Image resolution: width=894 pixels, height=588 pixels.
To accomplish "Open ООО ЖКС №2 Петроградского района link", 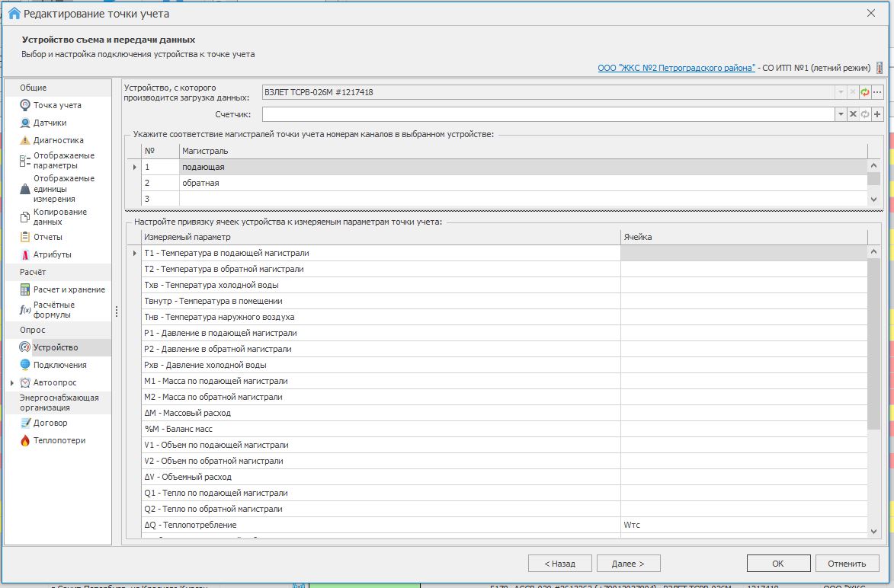I will pos(676,68).
